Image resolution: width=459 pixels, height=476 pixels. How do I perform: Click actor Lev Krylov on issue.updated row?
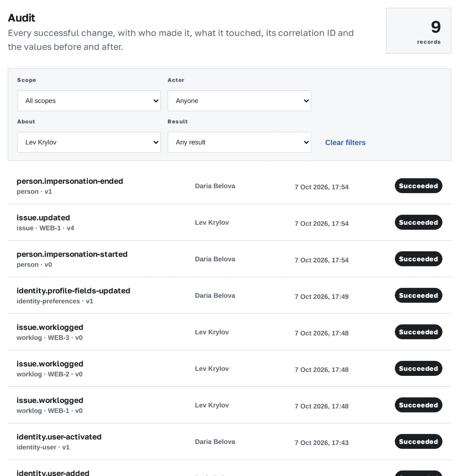click(x=212, y=223)
